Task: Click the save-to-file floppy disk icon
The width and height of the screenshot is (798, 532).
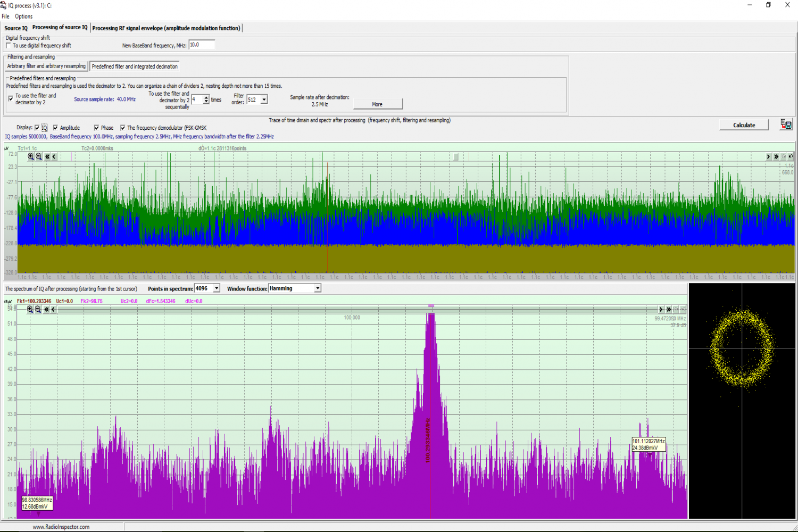Action: [x=786, y=124]
